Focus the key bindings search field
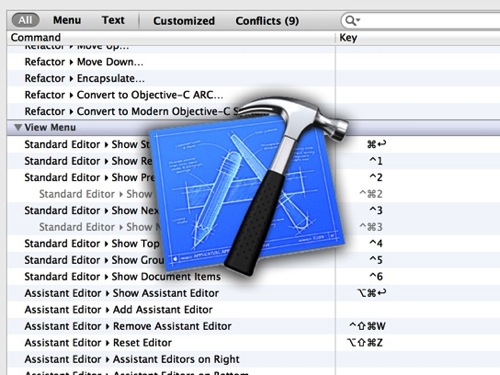500x375 pixels. (420, 21)
